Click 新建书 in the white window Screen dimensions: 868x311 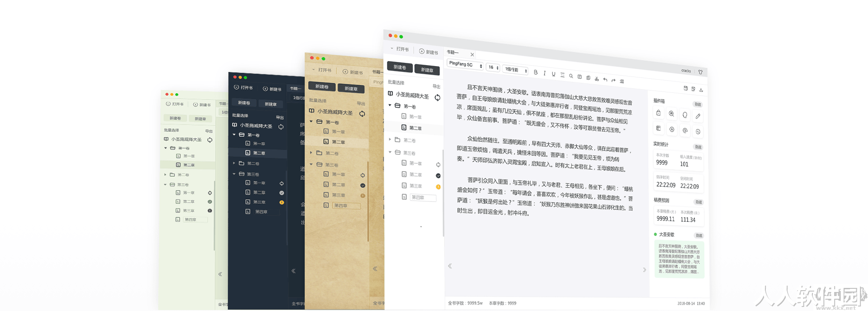(429, 52)
